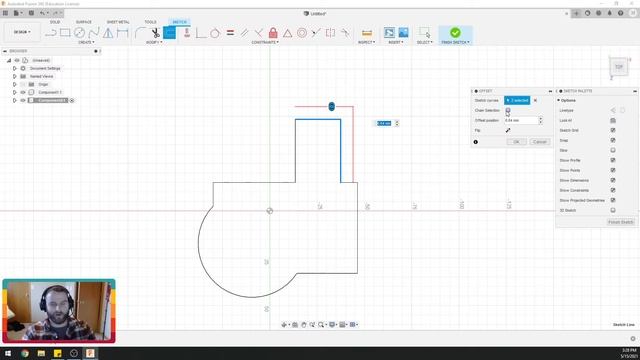Apply the Collinear constraint
The width and height of the screenshot is (640, 360).
tap(316, 33)
